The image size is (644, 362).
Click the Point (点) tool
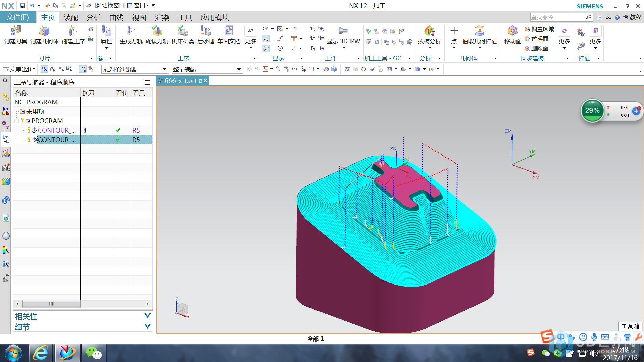[454, 35]
